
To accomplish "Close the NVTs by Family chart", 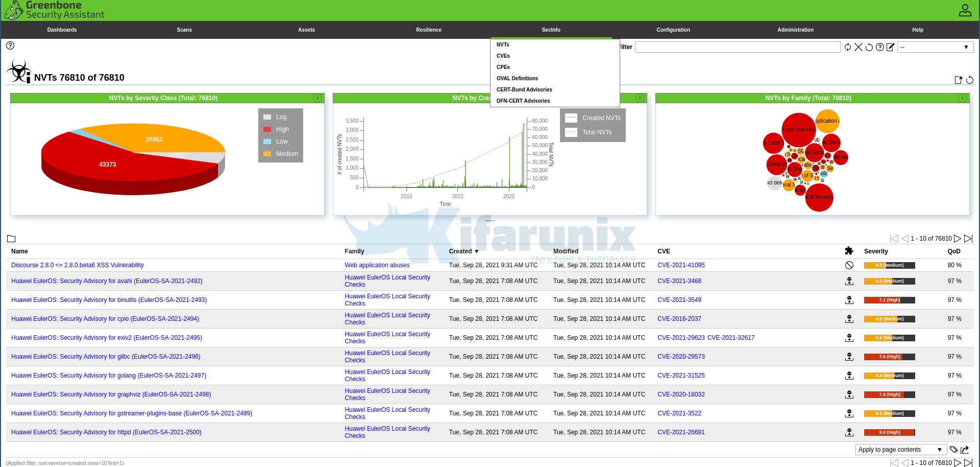I will pos(963,98).
